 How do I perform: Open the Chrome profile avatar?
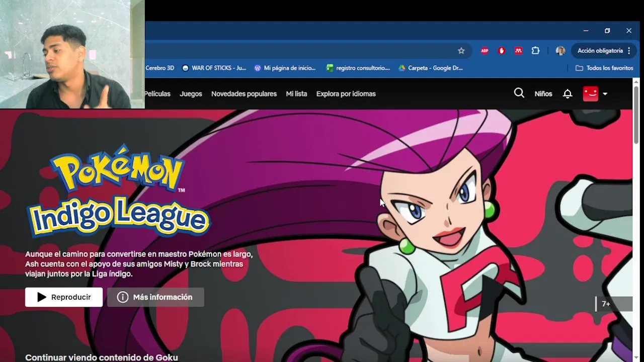[x=560, y=51]
